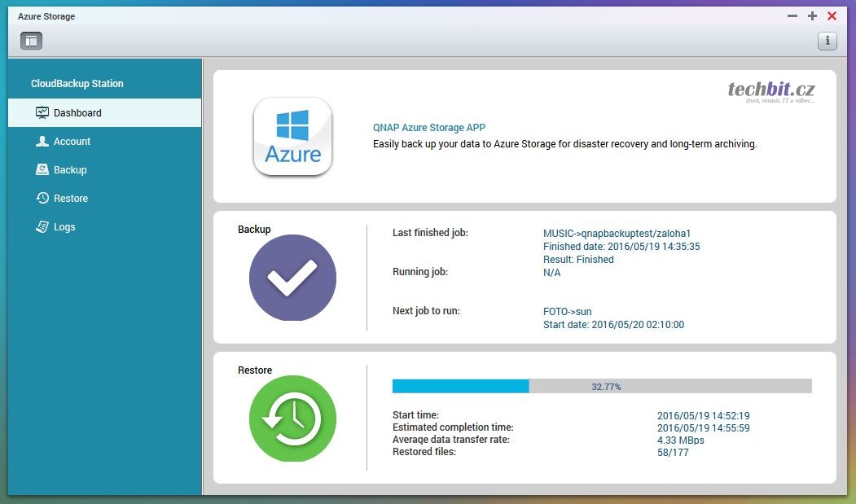
Task: Click the purple Backup checkmark circle
Action: (x=292, y=278)
